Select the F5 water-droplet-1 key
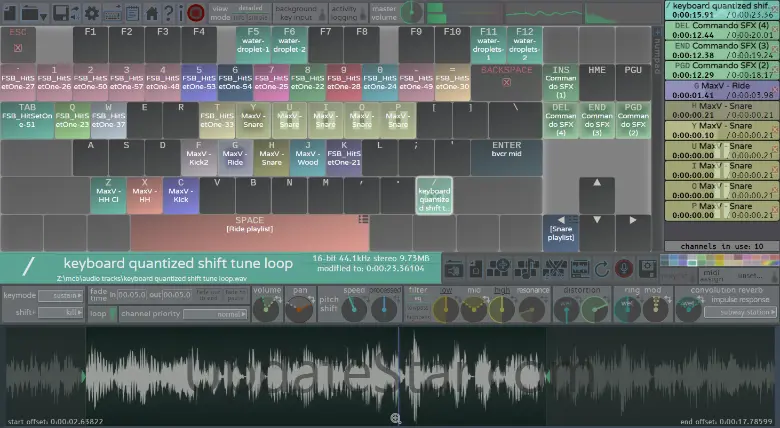The height and width of the screenshot is (428, 780). 253,45
